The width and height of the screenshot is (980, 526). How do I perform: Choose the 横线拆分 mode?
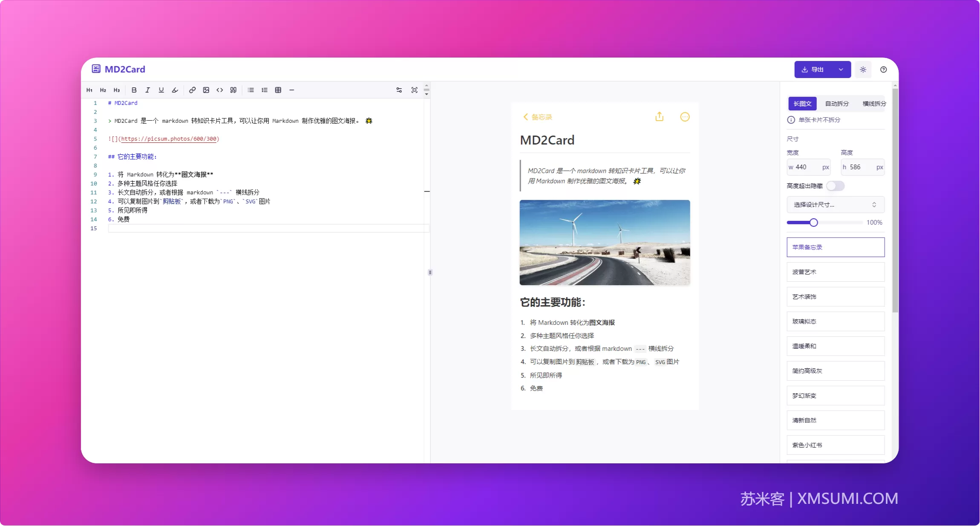click(x=874, y=104)
